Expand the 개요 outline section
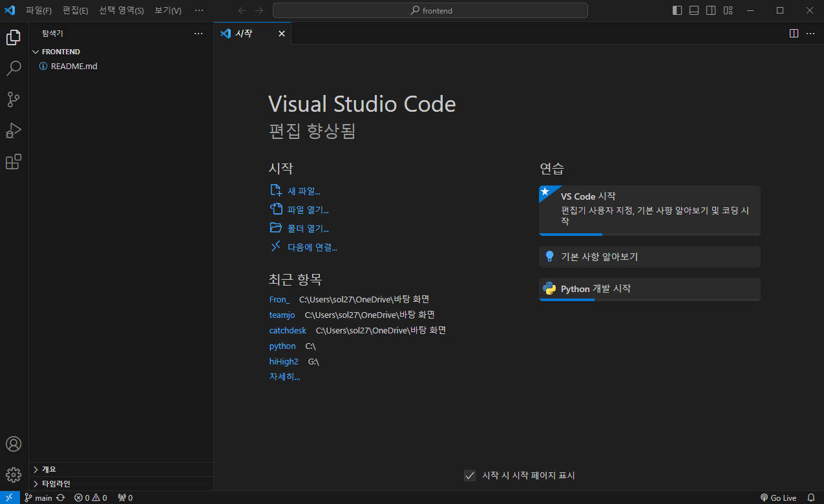This screenshot has width=824, height=504. pos(121,469)
